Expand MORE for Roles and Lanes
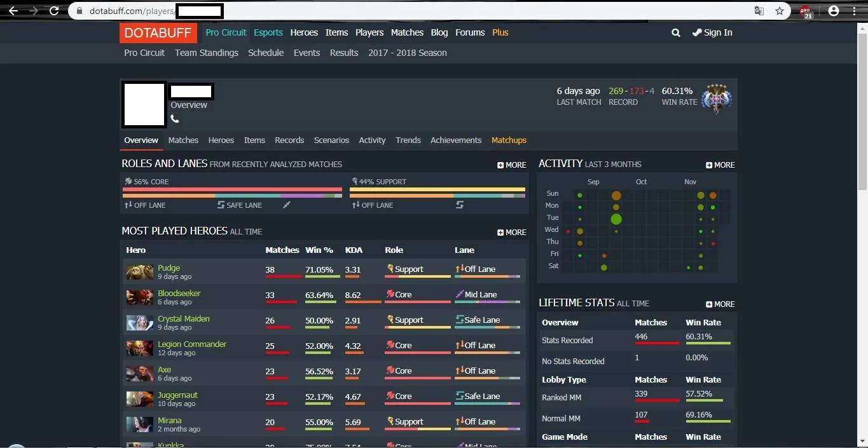 (x=512, y=165)
